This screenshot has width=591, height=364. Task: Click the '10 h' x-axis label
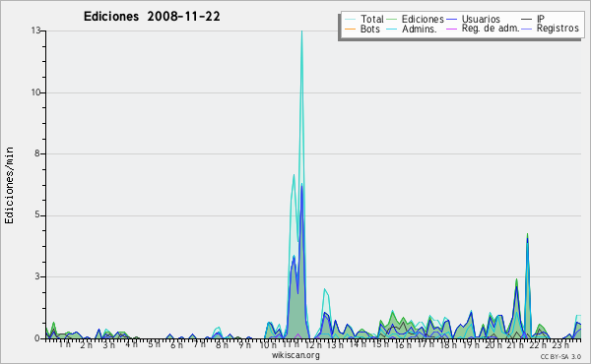click(x=268, y=344)
